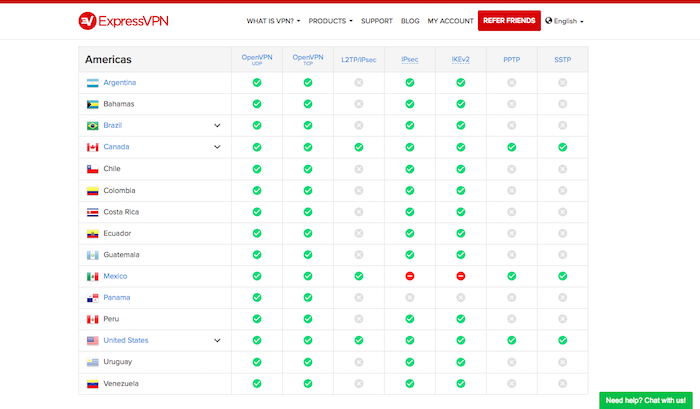The image size is (700, 409).
Task: Click the Argentina flag icon
Action: [92, 83]
